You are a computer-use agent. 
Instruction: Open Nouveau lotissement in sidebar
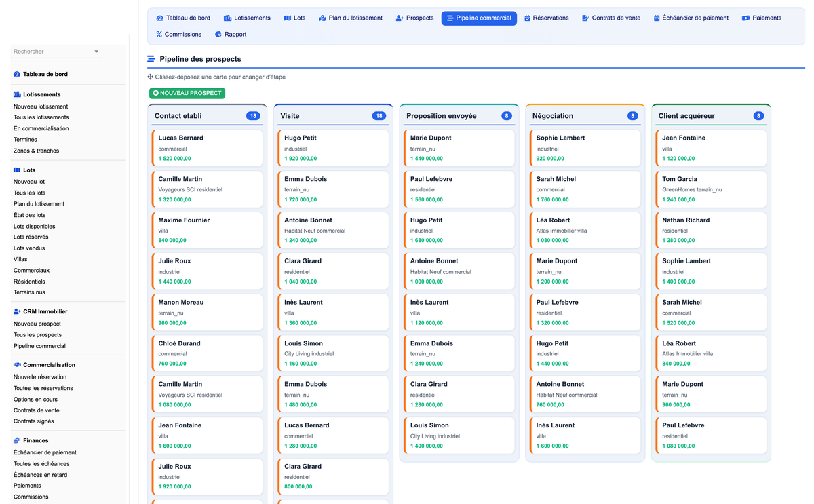[x=41, y=106]
